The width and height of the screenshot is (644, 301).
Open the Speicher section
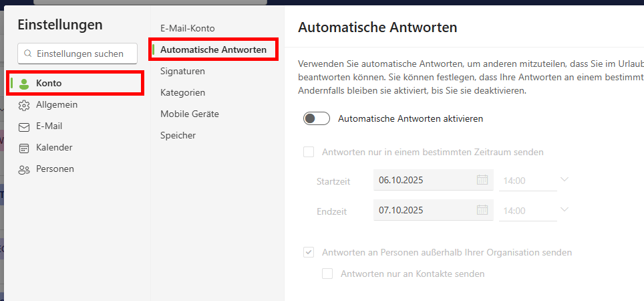pyautogui.click(x=178, y=135)
